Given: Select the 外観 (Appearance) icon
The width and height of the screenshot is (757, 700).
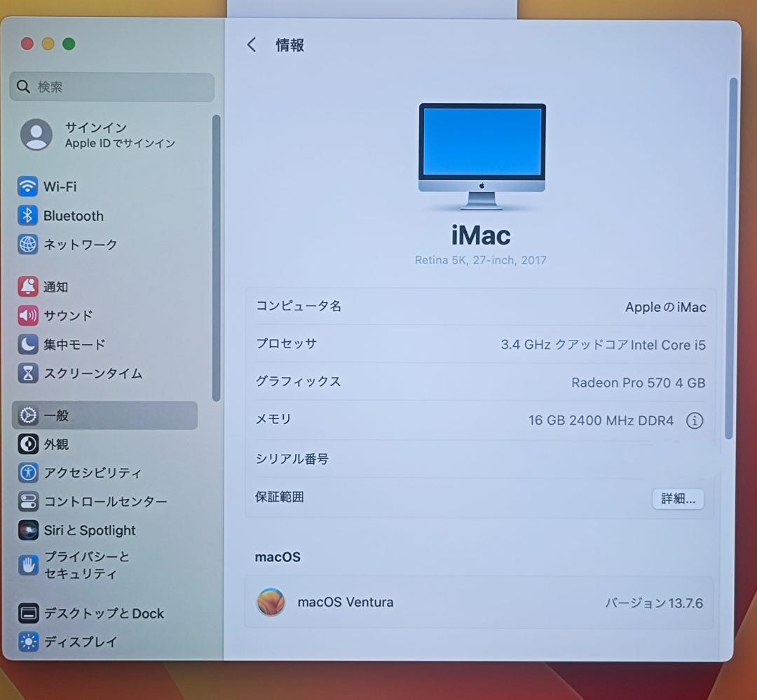Looking at the screenshot, I should click(27, 444).
